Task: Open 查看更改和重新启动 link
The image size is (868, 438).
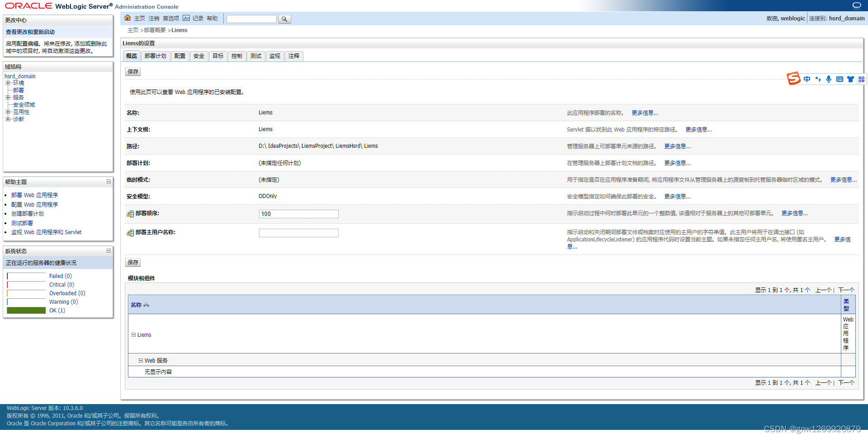Action: [30, 32]
